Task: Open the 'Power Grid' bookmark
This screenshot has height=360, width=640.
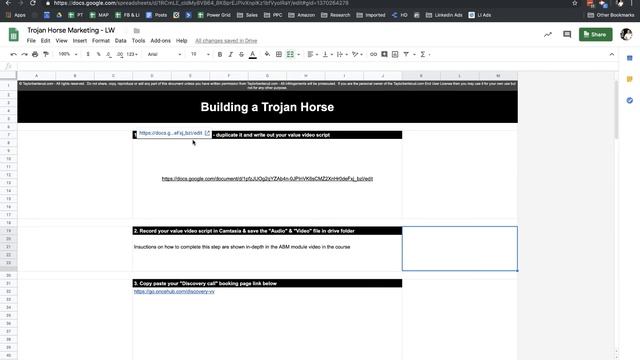Action: click(x=214, y=15)
